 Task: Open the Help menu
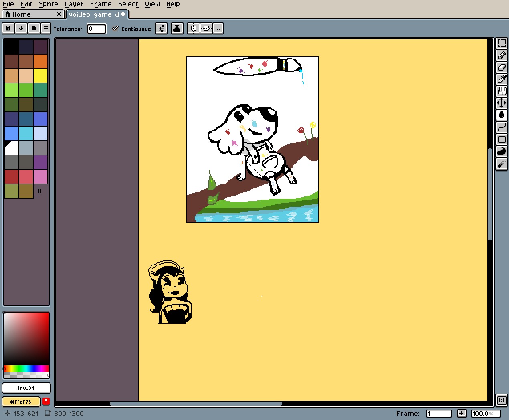(x=173, y=4)
